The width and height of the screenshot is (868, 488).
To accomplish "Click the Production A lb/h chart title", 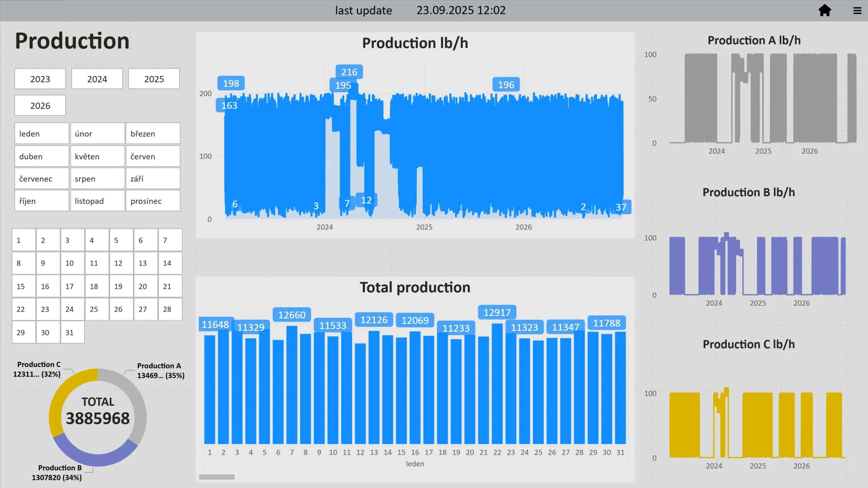I will click(754, 40).
